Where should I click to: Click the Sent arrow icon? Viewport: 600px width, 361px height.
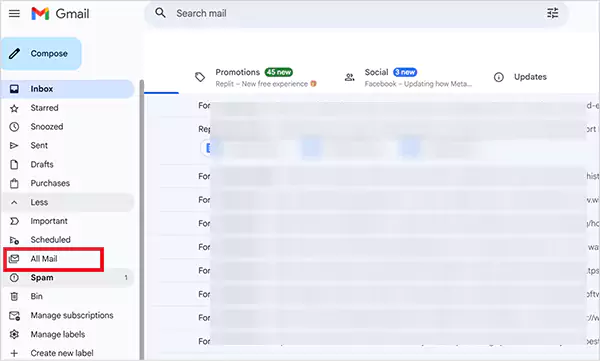tap(14, 145)
